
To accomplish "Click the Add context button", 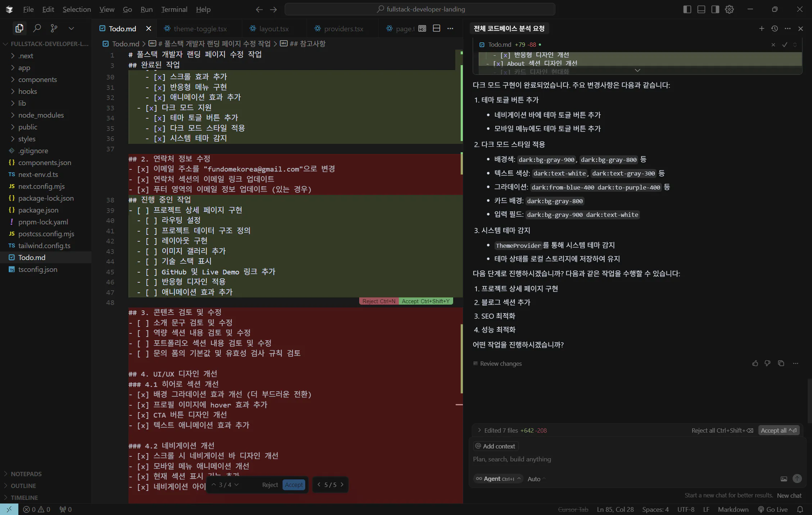I will 496,446.
